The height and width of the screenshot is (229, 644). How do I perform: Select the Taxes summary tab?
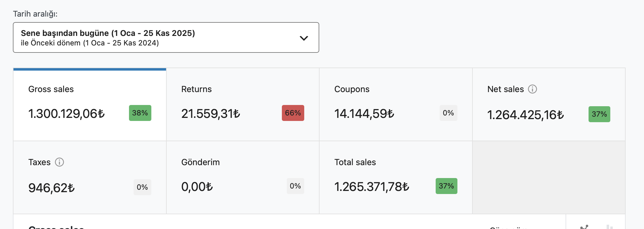coord(90,177)
